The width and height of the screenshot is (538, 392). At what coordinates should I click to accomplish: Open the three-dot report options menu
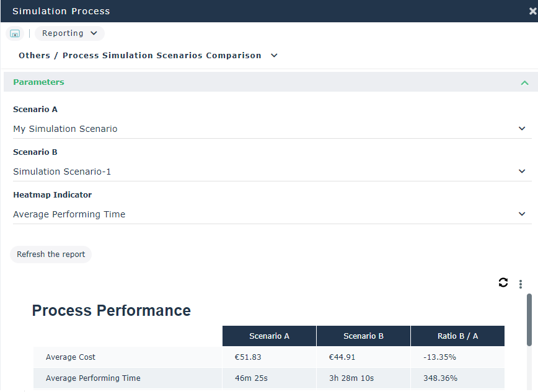click(521, 284)
